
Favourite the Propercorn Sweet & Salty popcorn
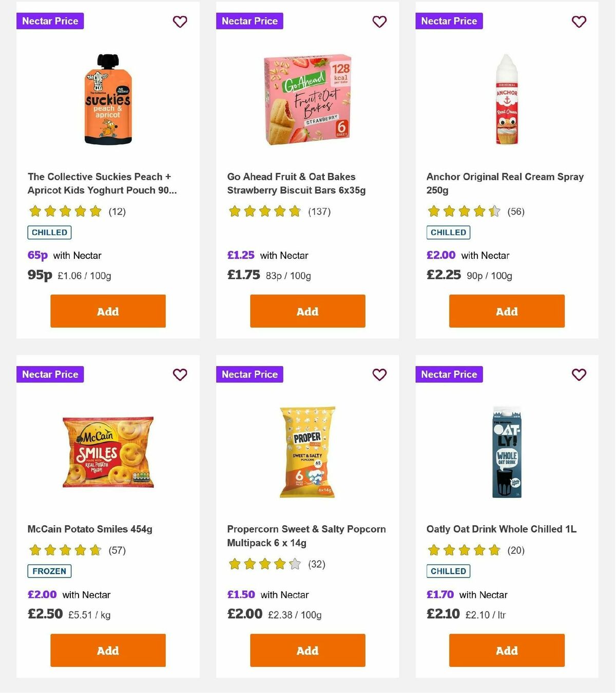click(x=379, y=375)
